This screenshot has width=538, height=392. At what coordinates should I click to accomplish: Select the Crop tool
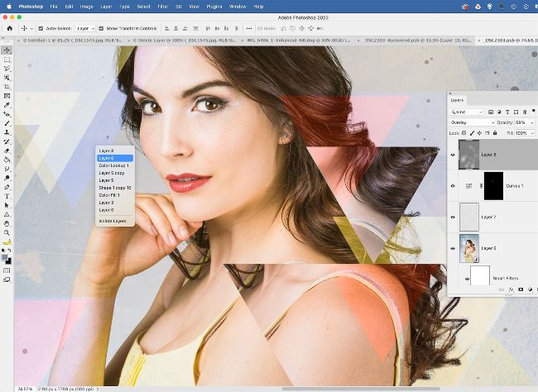(7, 87)
